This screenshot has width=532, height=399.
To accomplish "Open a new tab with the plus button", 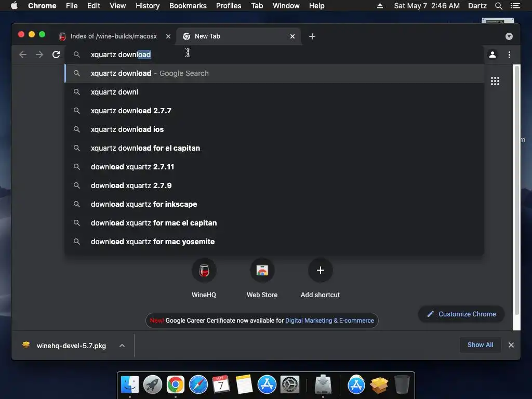I will pyautogui.click(x=312, y=36).
